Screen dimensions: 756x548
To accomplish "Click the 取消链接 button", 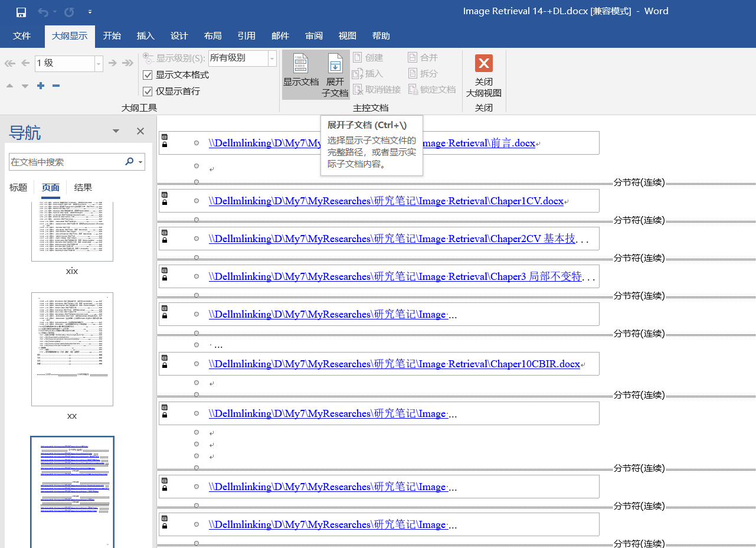I will (377, 89).
